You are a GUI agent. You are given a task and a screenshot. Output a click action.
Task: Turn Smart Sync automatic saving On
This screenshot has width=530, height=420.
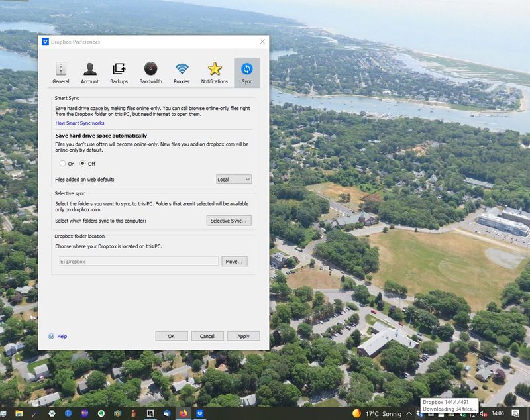click(x=62, y=164)
